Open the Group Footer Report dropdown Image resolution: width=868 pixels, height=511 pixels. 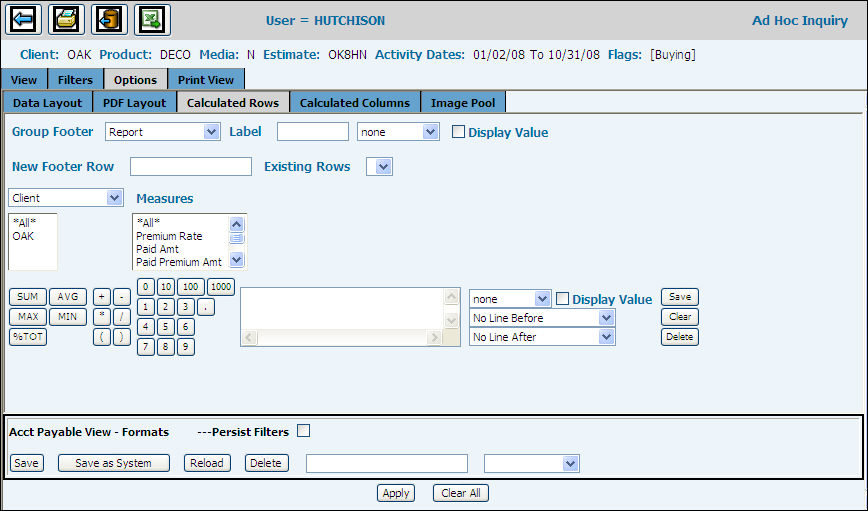(163, 132)
